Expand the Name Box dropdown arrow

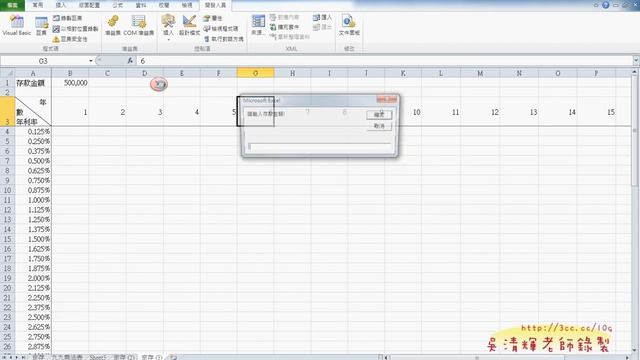tap(91, 61)
